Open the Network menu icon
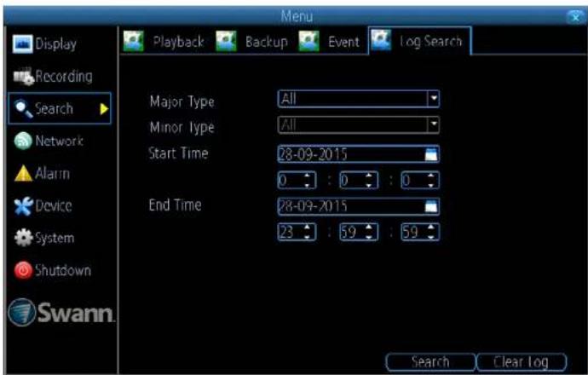The width and height of the screenshot is (588, 375). coord(23,141)
